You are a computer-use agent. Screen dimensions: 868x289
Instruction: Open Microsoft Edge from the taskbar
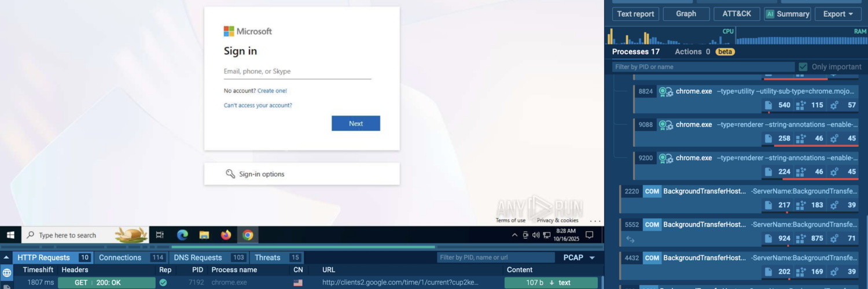click(182, 235)
